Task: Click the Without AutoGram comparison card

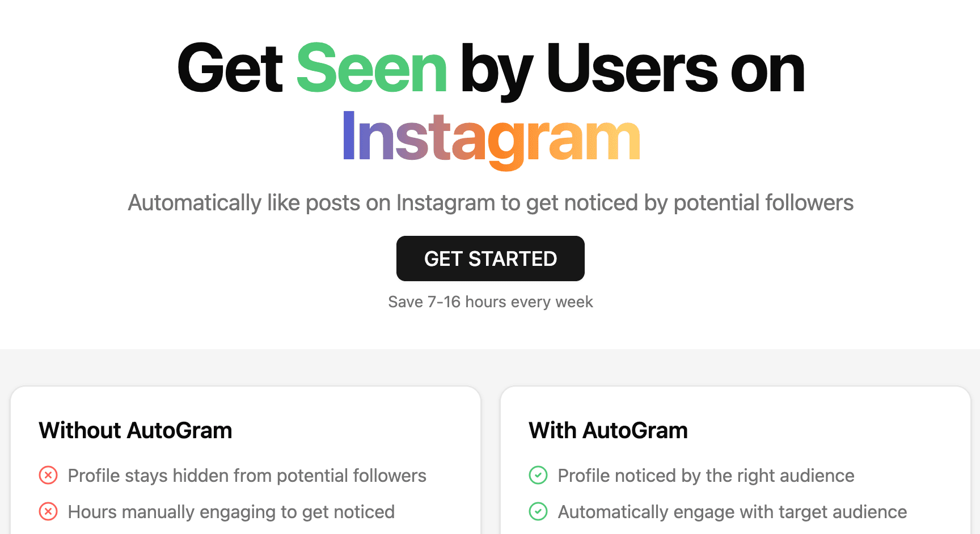Action: point(246,459)
